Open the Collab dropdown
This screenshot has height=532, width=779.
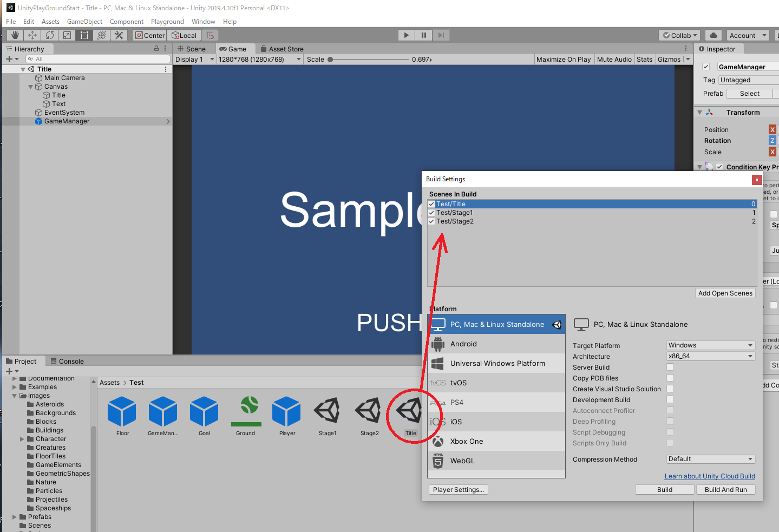[x=680, y=35]
